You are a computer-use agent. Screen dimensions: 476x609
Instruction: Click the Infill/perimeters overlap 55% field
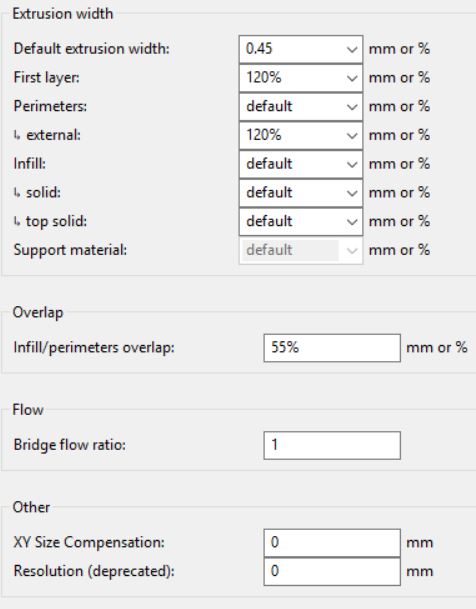[x=332, y=348]
